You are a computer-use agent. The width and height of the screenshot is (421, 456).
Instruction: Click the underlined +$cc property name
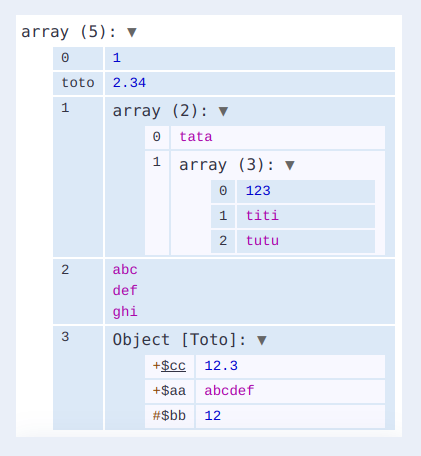click(169, 366)
